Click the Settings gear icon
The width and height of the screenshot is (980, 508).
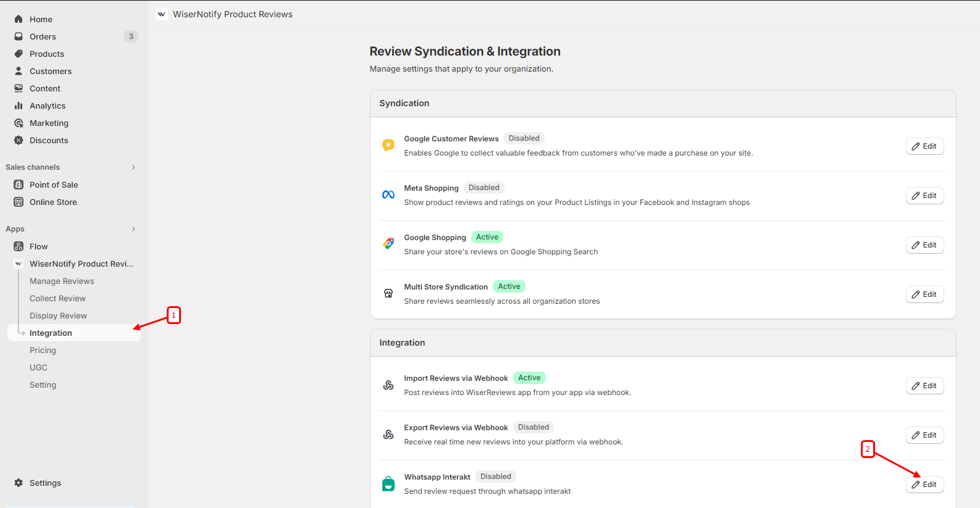[x=19, y=483]
